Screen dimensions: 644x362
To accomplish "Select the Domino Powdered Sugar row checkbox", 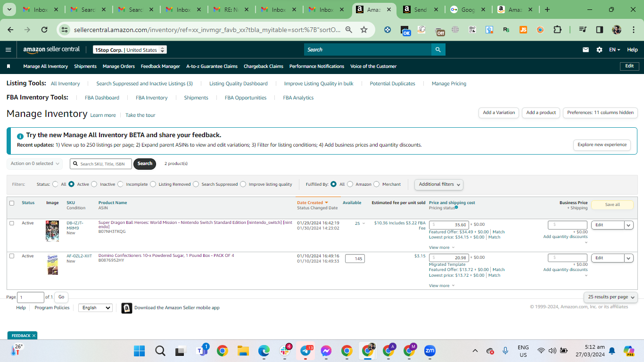I will (x=12, y=256).
